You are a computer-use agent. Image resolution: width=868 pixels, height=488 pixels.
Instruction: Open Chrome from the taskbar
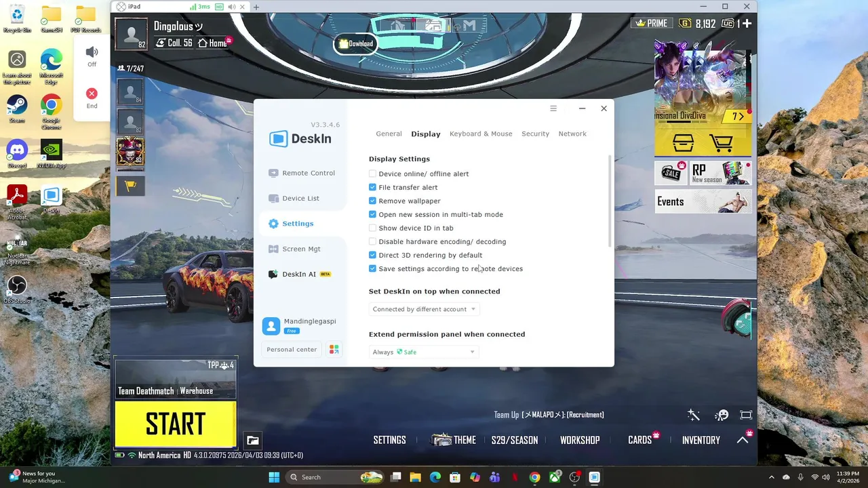coord(534,477)
